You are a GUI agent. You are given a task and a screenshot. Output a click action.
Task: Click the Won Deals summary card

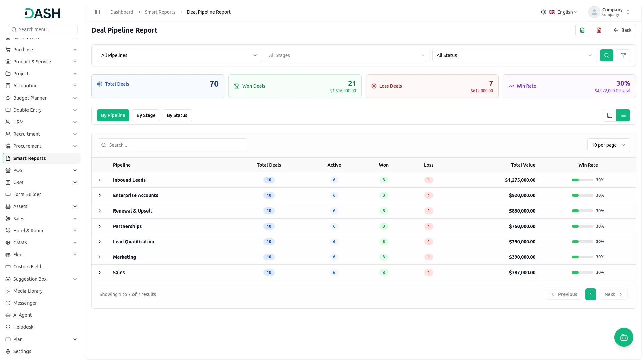click(295, 86)
